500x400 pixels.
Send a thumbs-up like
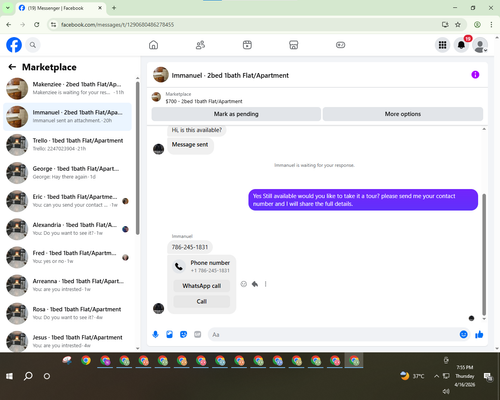coord(479,334)
